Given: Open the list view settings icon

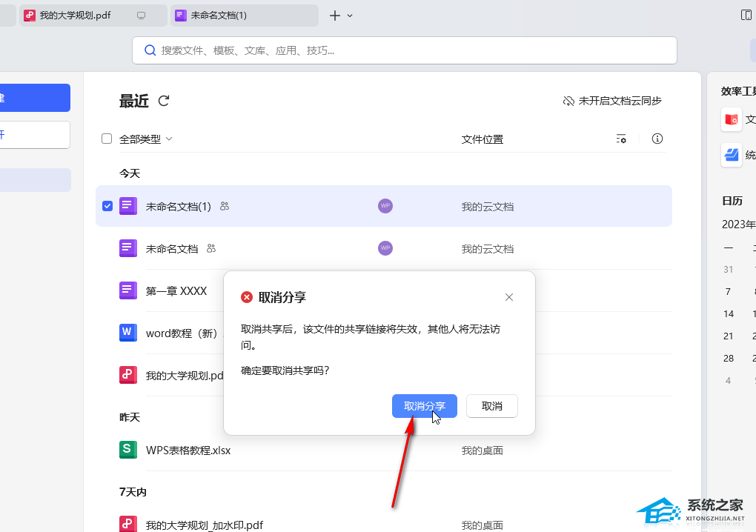Looking at the screenshot, I should (621, 139).
